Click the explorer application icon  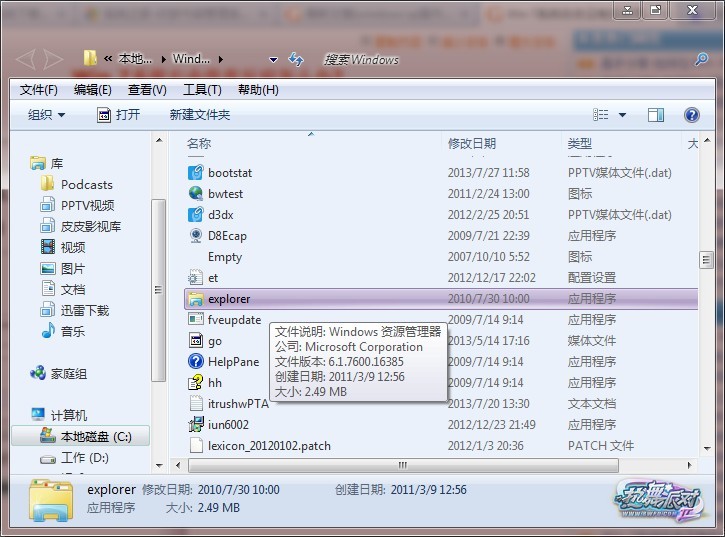(x=196, y=299)
